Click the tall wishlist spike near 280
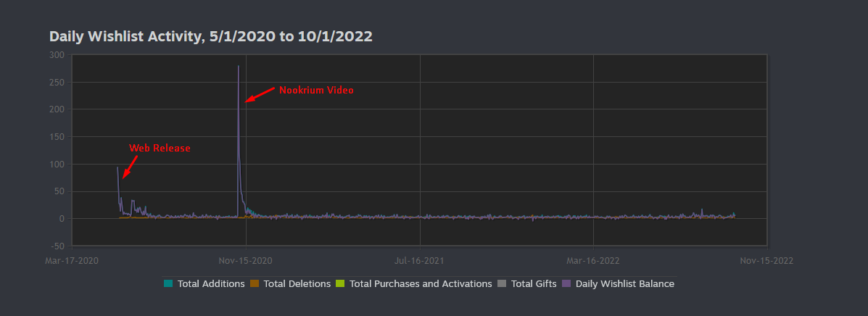Viewport: 868px width, 316px height. pyautogui.click(x=239, y=67)
